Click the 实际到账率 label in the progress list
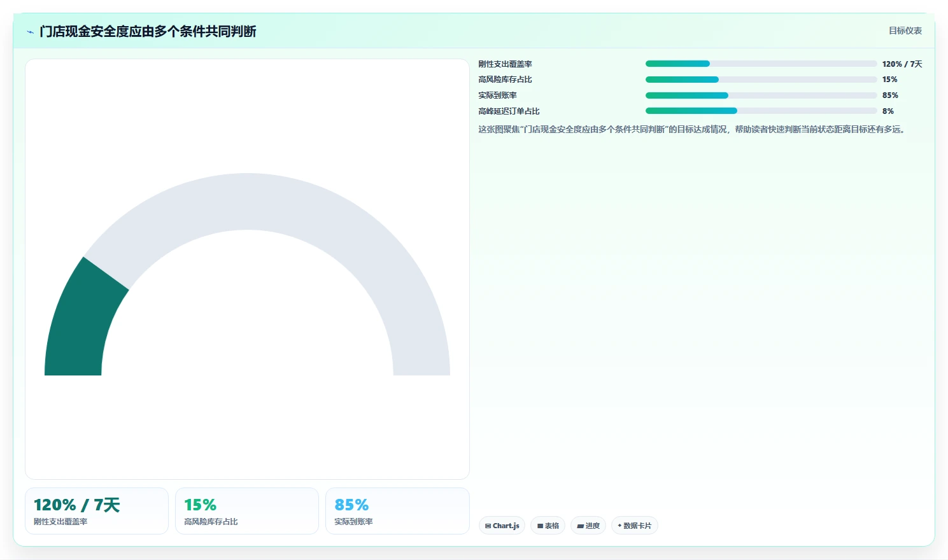The height and width of the screenshot is (560, 948). (x=498, y=95)
